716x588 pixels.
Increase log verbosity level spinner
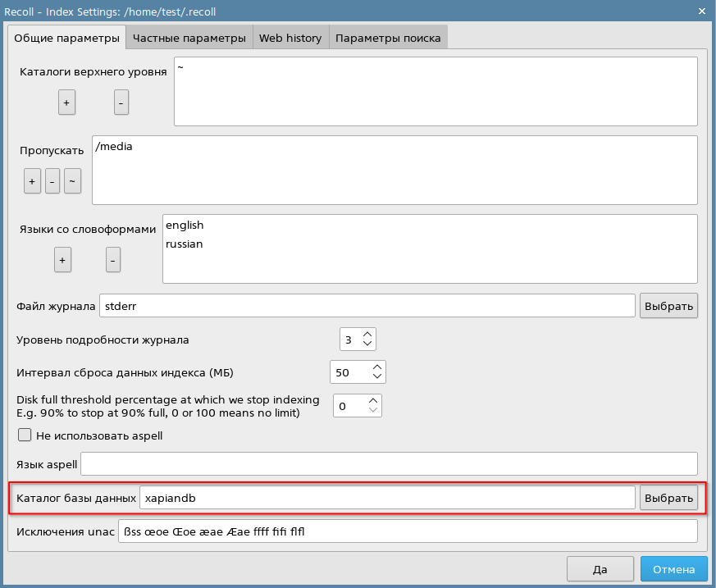click(x=367, y=335)
